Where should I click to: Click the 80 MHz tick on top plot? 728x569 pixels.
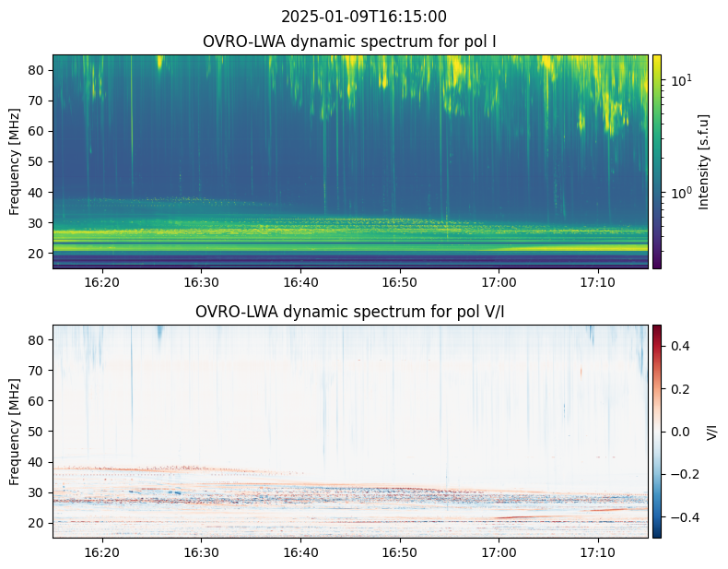[38, 70]
